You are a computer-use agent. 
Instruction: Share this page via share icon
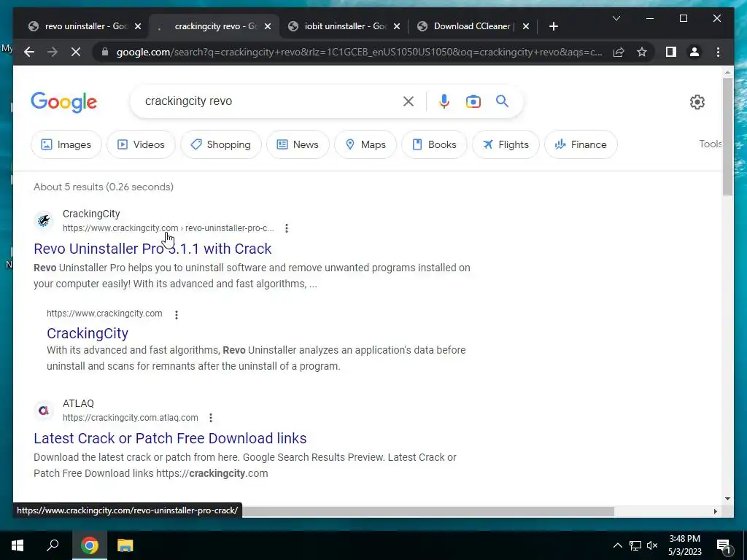tap(619, 52)
